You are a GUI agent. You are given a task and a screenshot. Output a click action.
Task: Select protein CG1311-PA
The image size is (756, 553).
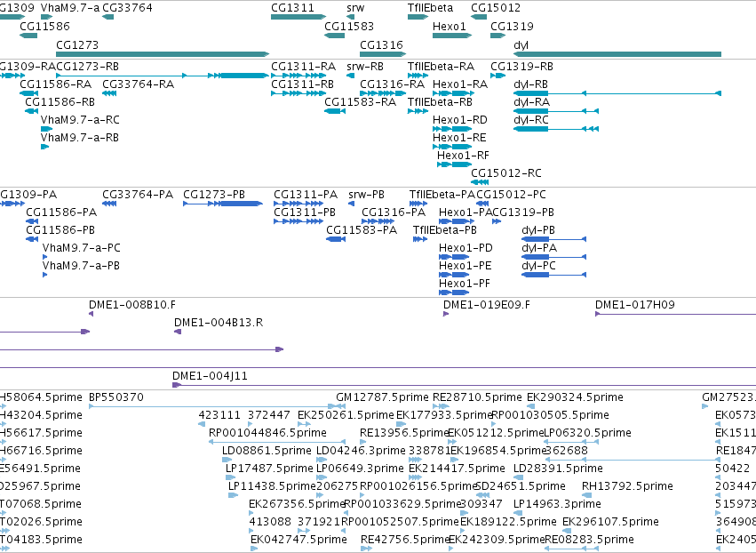point(306,195)
